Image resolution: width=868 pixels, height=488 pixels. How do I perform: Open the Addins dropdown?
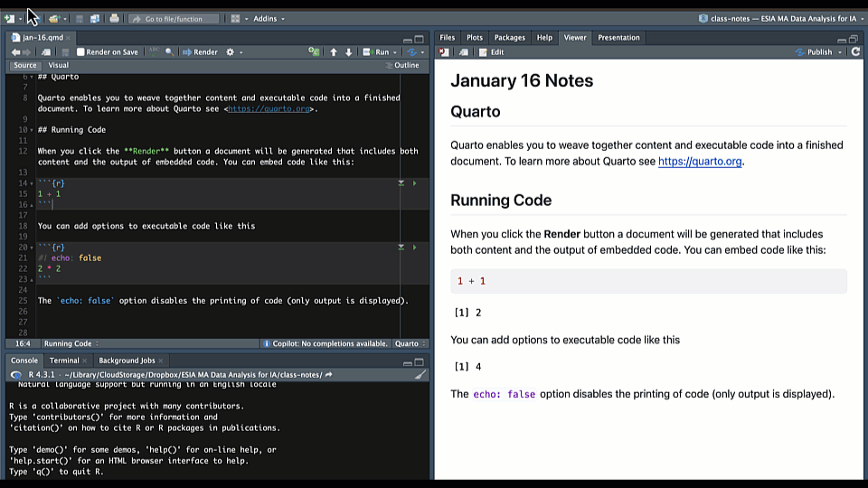[269, 18]
